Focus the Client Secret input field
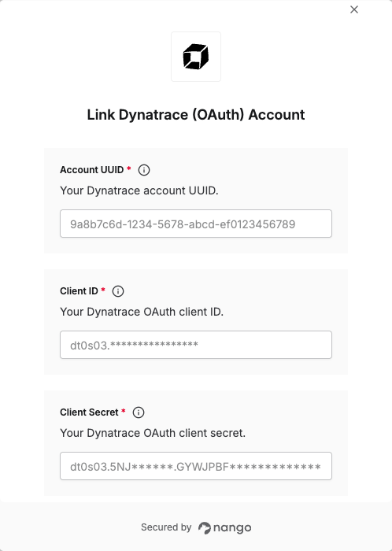 click(196, 466)
